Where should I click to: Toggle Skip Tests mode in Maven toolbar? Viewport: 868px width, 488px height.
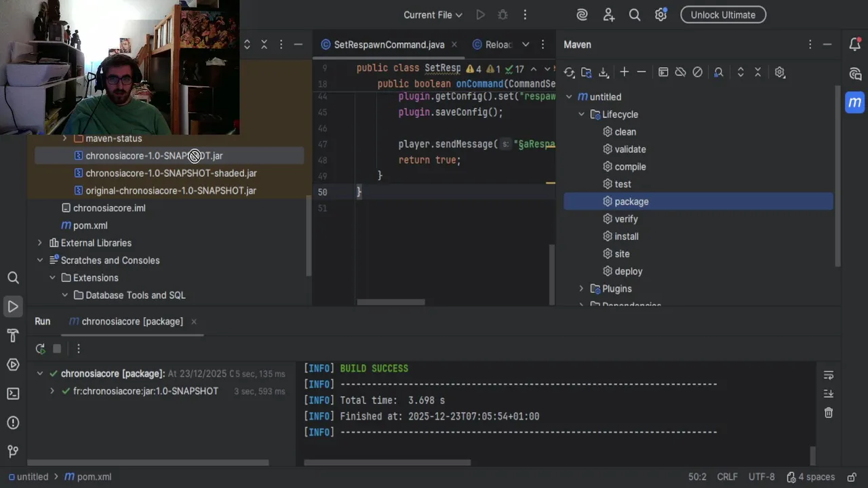pyautogui.click(x=697, y=72)
